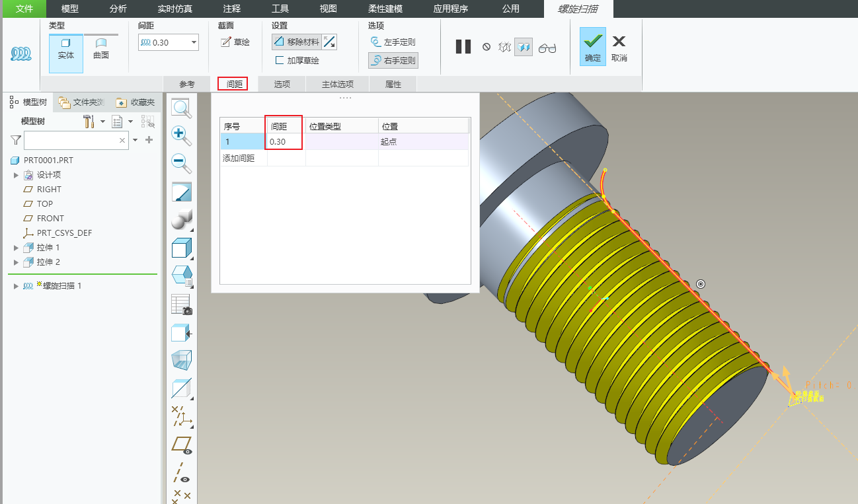Switch to the Model ribbon tab
Image resolution: width=858 pixels, height=504 pixels.
pos(69,9)
